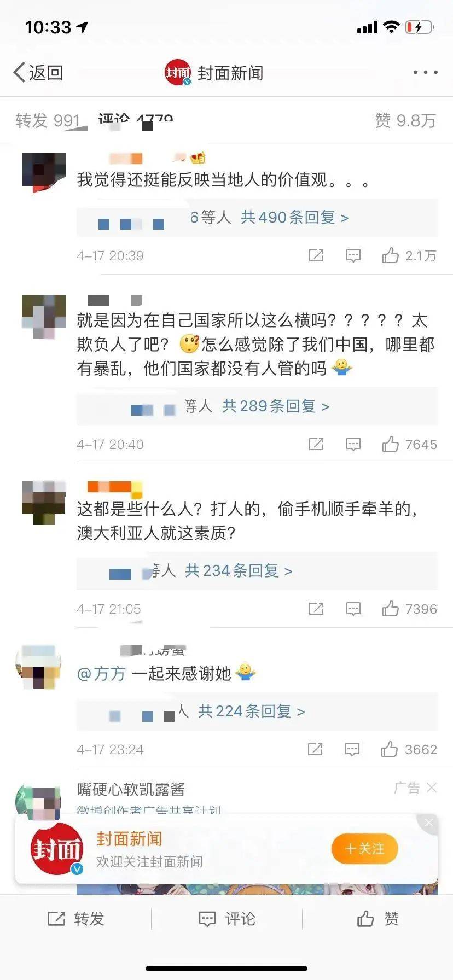The height and width of the screenshot is (980, 453).
Task: Tap 评论 in the bottom bar
Action: pyautogui.click(x=226, y=919)
